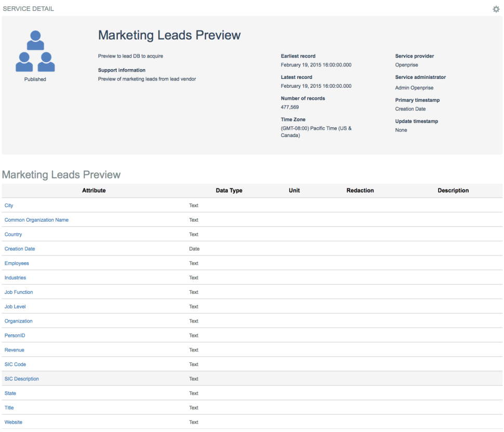The image size is (504, 432).
Task: Select the Job Function attribute
Action: click(x=18, y=292)
